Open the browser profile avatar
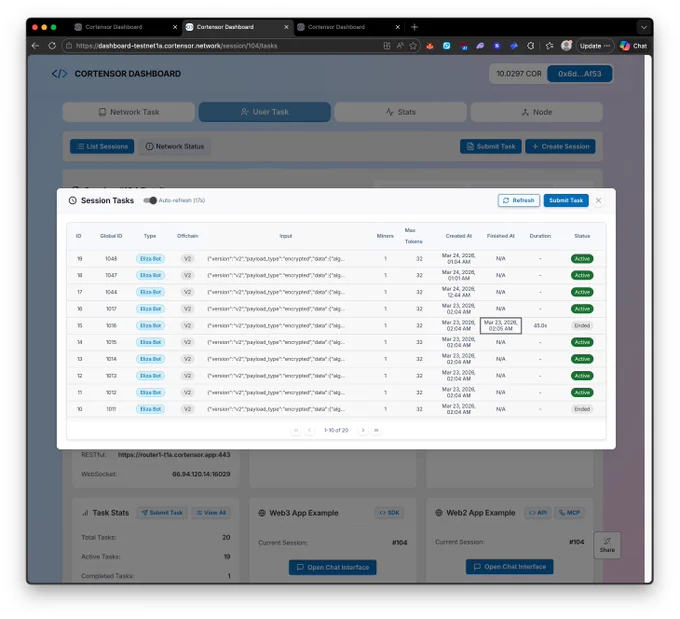 (x=566, y=46)
